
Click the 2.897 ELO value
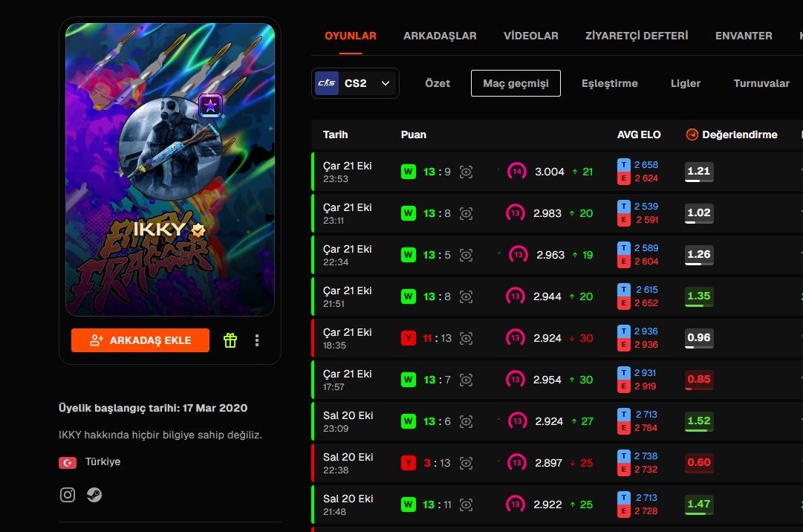548,463
